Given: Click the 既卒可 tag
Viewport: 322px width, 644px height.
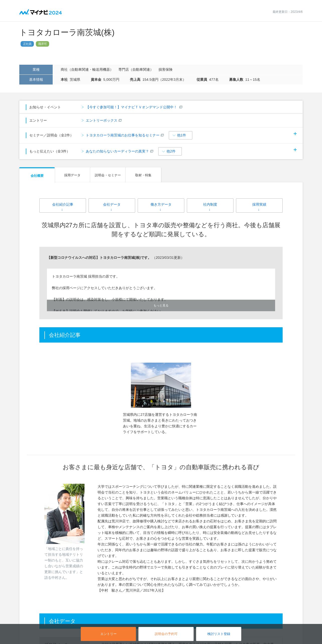Looking at the screenshot, I should pyautogui.click(x=42, y=44).
